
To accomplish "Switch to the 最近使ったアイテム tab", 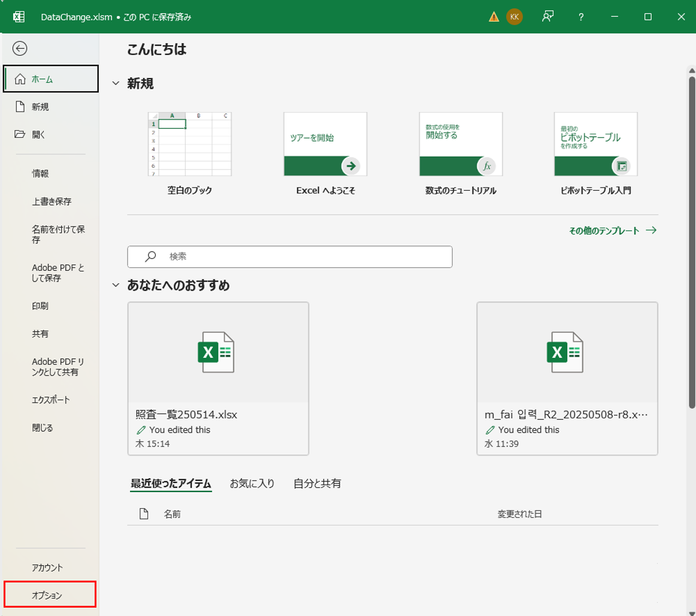I will point(171,483).
